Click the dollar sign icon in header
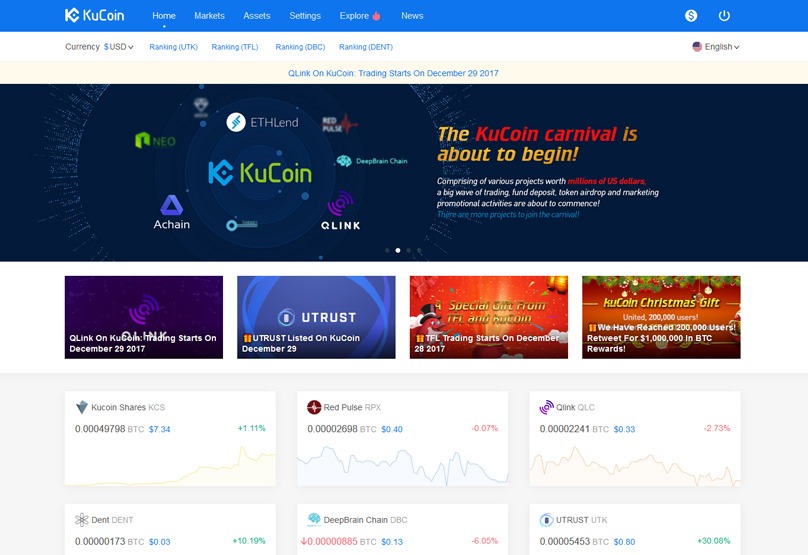The image size is (808, 555). click(x=691, y=16)
